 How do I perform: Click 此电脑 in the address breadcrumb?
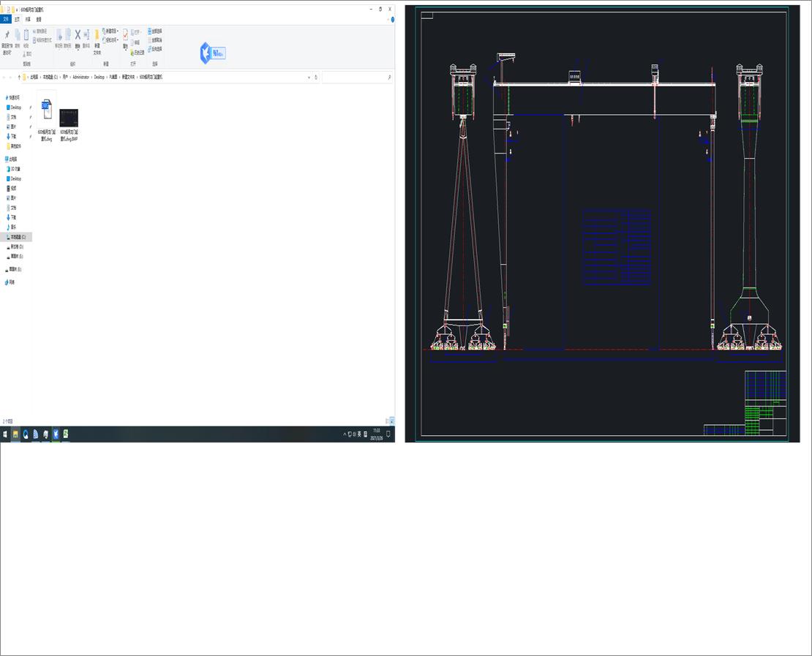pyautogui.click(x=34, y=77)
